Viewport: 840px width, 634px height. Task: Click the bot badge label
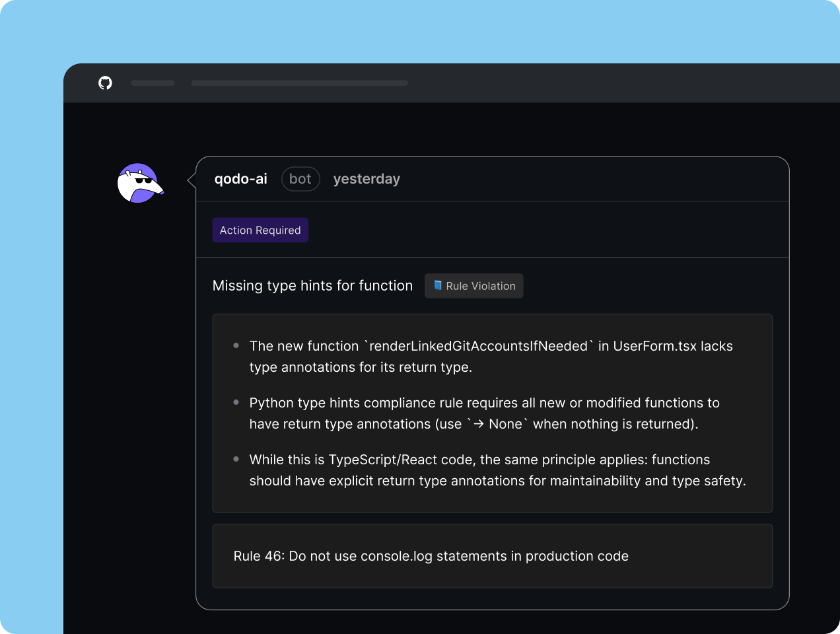tap(300, 179)
